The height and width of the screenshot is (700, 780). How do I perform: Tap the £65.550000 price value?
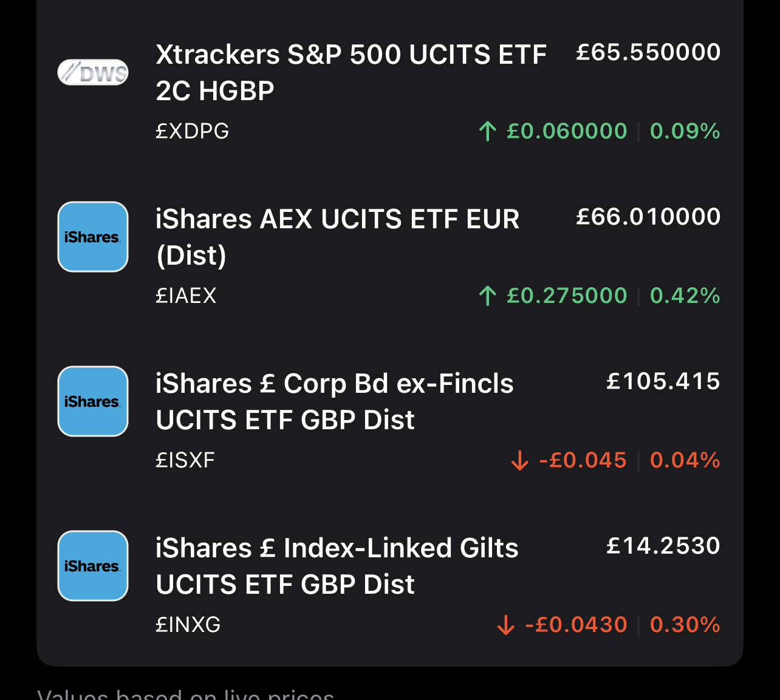[648, 52]
